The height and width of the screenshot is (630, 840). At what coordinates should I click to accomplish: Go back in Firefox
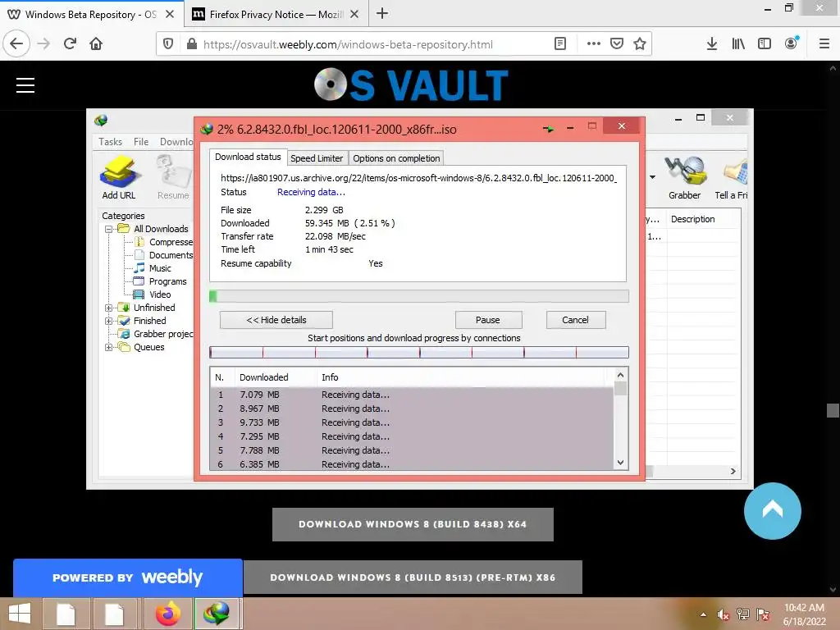tap(16, 44)
